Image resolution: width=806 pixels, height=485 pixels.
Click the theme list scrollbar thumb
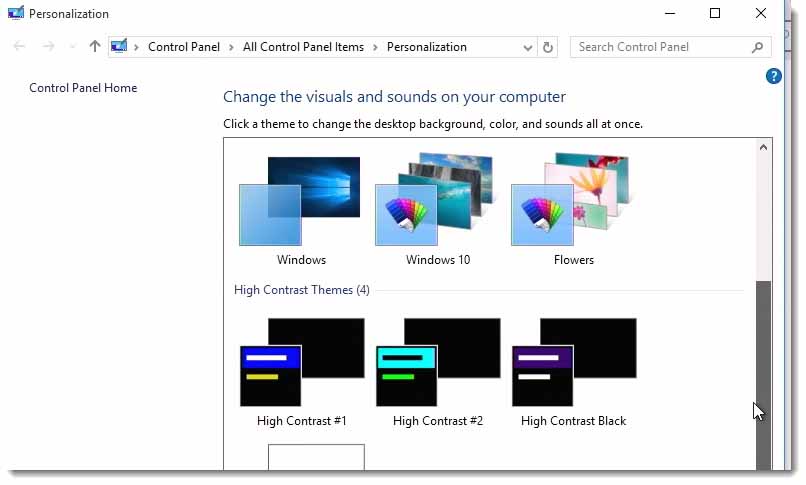point(763,375)
